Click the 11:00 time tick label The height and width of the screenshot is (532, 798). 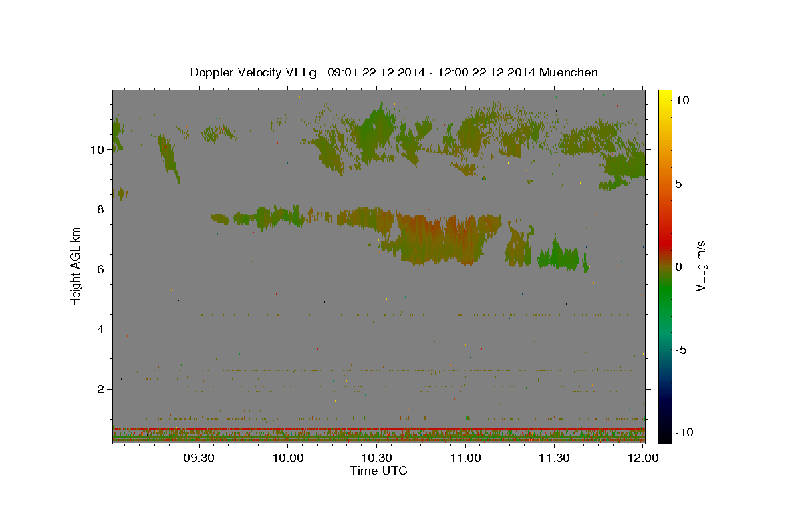click(465, 458)
